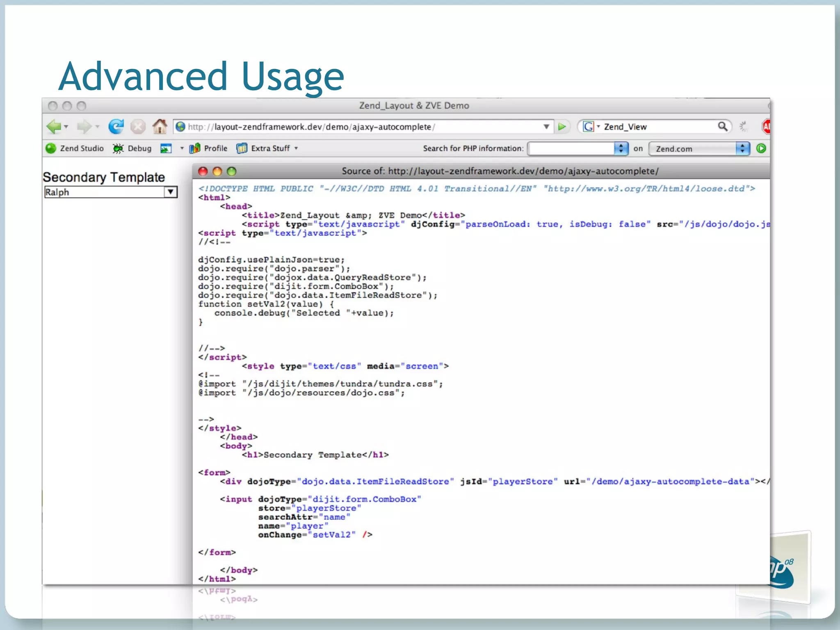Go back with the green back arrow
Screen dimensions: 840x630
pyautogui.click(x=53, y=126)
